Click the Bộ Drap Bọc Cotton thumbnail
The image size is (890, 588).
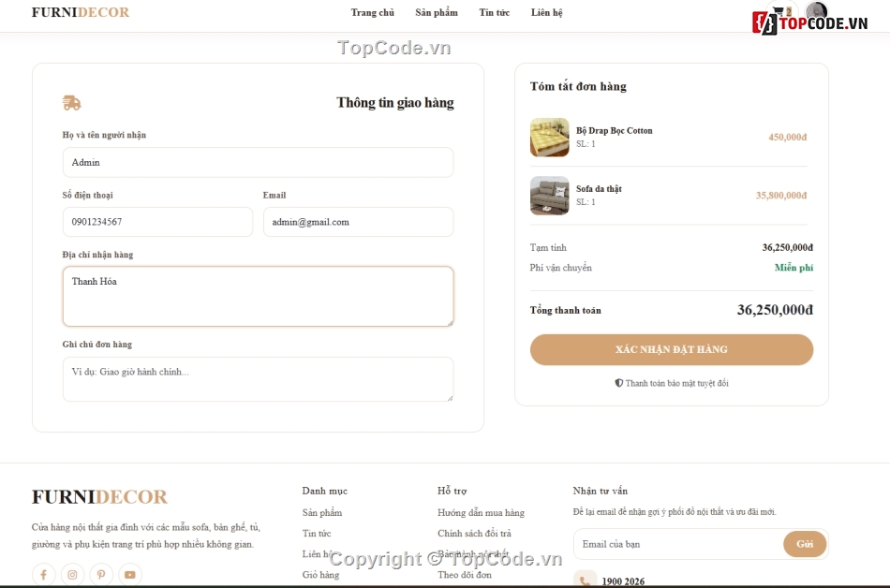click(549, 138)
